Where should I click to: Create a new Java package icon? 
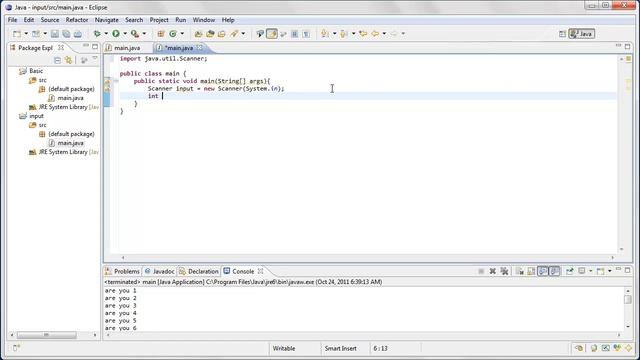coord(161,34)
